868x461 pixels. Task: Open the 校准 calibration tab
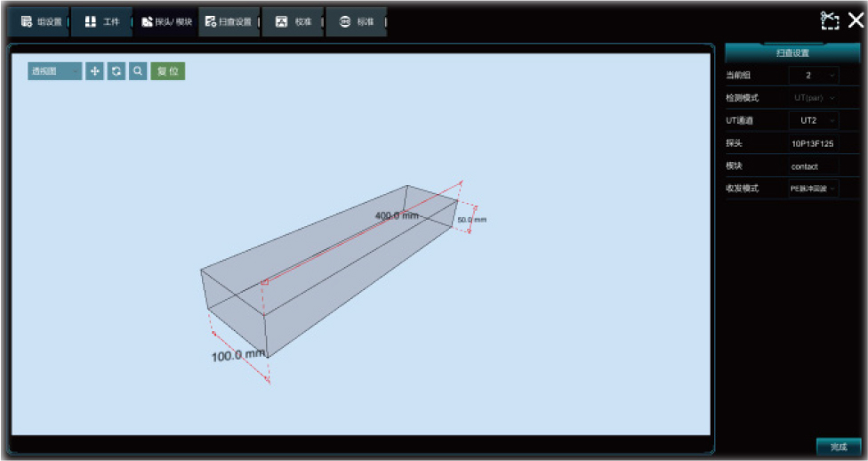(x=293, y=22)
